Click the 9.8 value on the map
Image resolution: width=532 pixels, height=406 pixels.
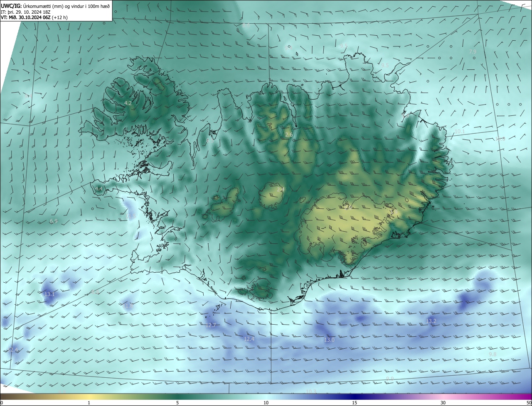493,354
